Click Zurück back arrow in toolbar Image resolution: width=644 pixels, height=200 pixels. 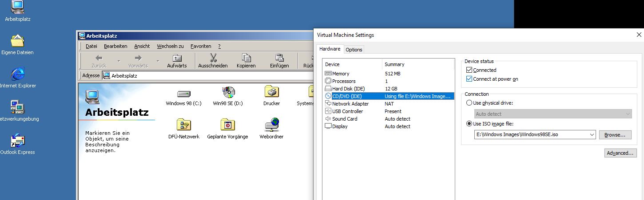(x=99, y=61)
